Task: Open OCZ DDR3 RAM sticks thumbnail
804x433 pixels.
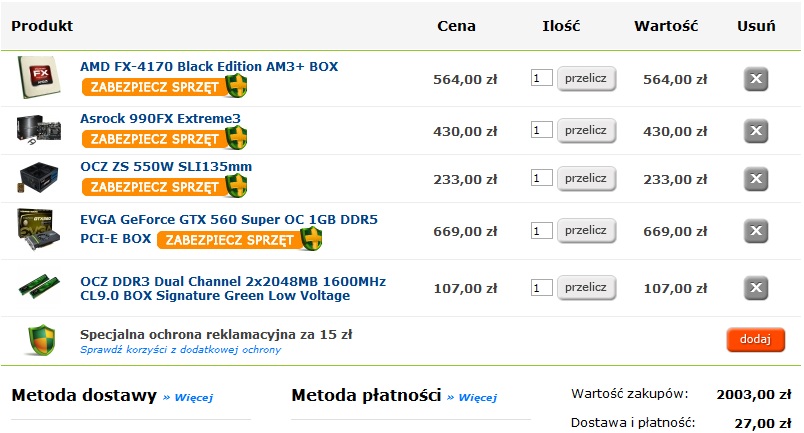Action: coord(39,286)
